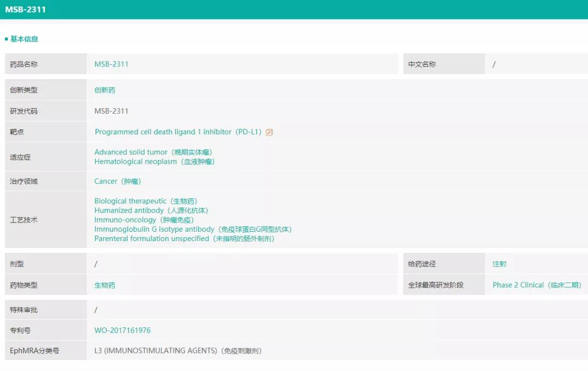
Task: Click the 靶点 field label
Action: pyautogui.click(x=17, y=132)
